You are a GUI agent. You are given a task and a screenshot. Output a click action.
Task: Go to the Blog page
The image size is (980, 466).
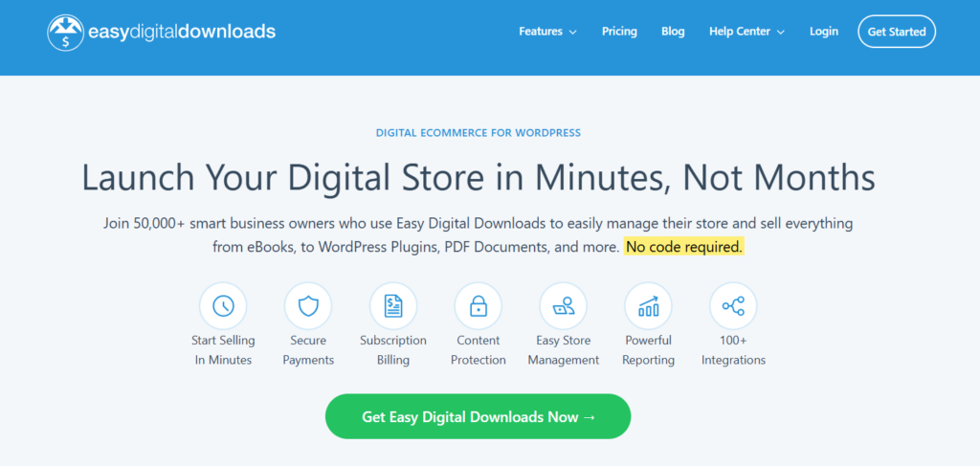pyautogui.click(x=673, y=32)
